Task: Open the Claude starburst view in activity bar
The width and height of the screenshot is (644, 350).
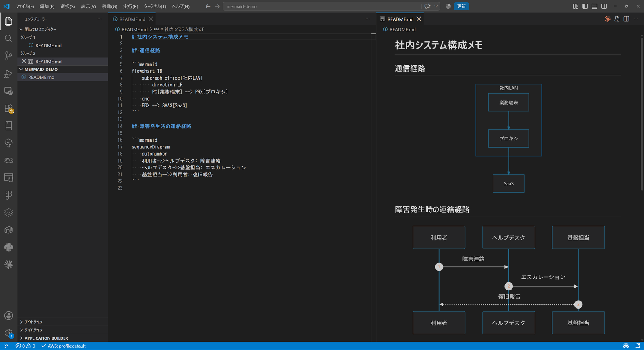Action: click(8, 265)
